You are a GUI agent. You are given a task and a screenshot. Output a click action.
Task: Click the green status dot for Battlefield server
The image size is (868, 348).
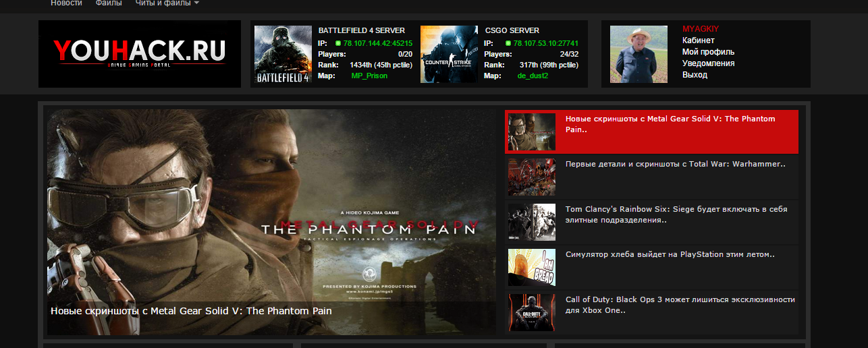tap(338, 43)
